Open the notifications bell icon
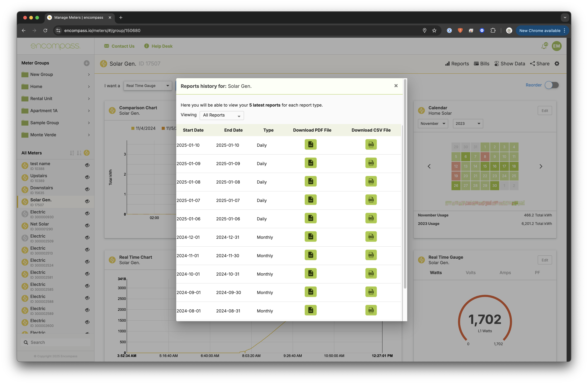 click(544, 46)
